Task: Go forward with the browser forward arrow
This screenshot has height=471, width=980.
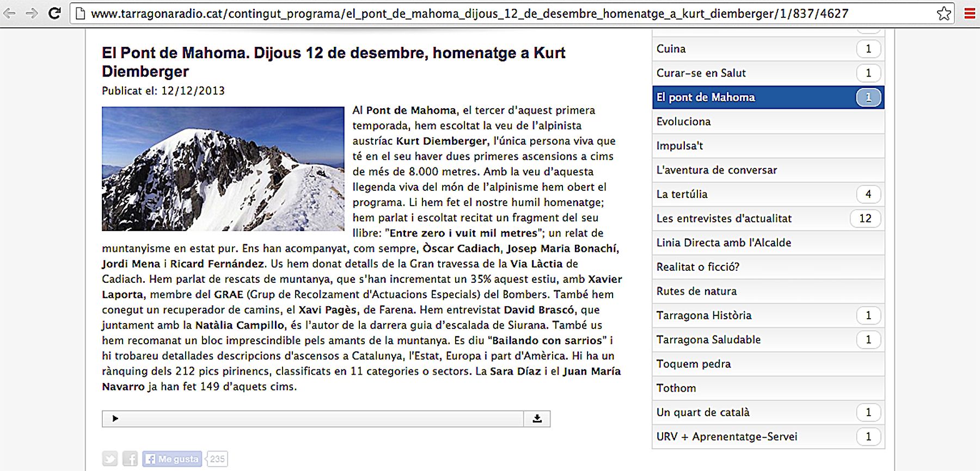Action: (32, 13)
